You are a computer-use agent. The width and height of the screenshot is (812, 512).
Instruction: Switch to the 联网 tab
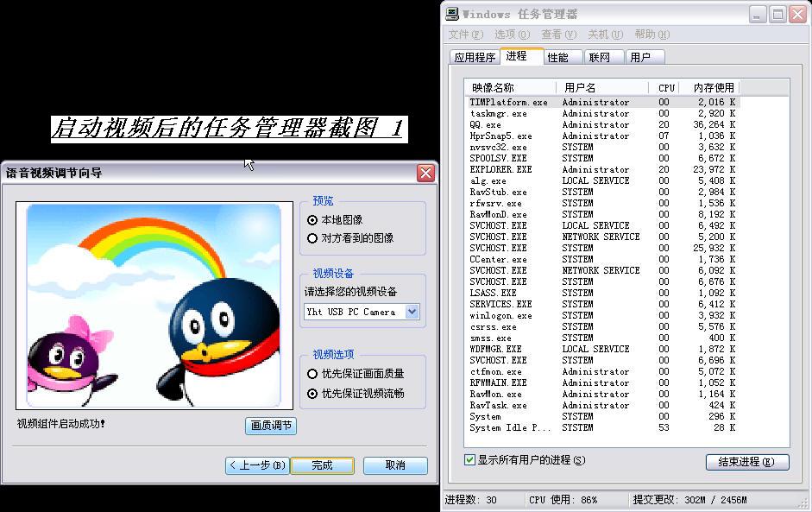point(604,58)
